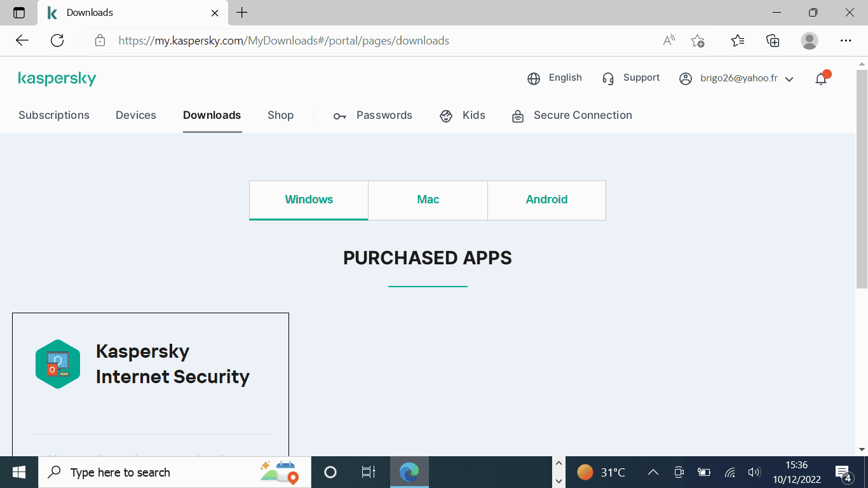Open the Devices menu item
The height and width of the screenshot is (488, 868).
(136, 116)
